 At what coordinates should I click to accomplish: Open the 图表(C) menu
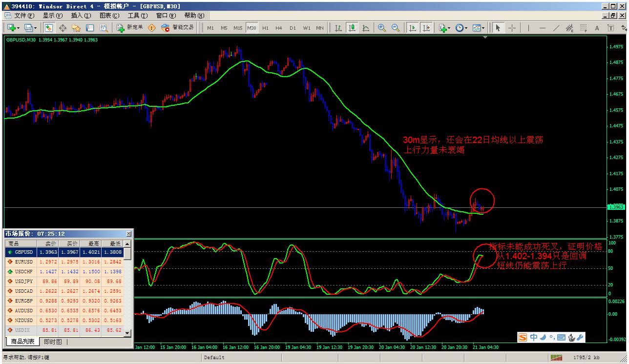coord(109,16)
